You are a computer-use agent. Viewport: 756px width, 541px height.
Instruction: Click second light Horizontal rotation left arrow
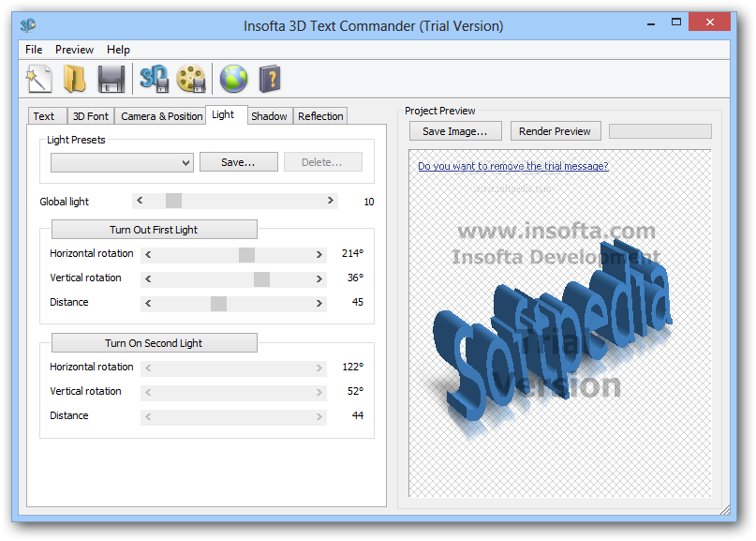[x=148, y=368]
